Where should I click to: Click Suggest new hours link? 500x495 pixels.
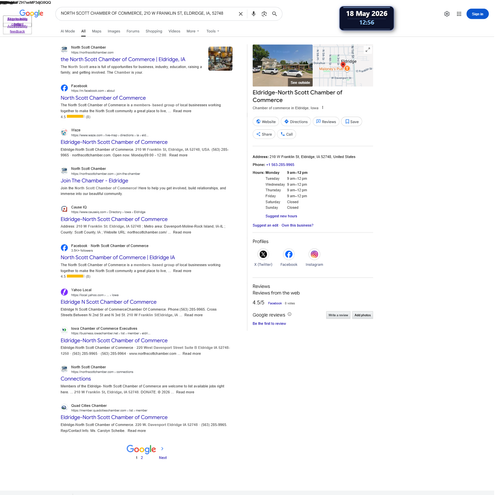281,216
